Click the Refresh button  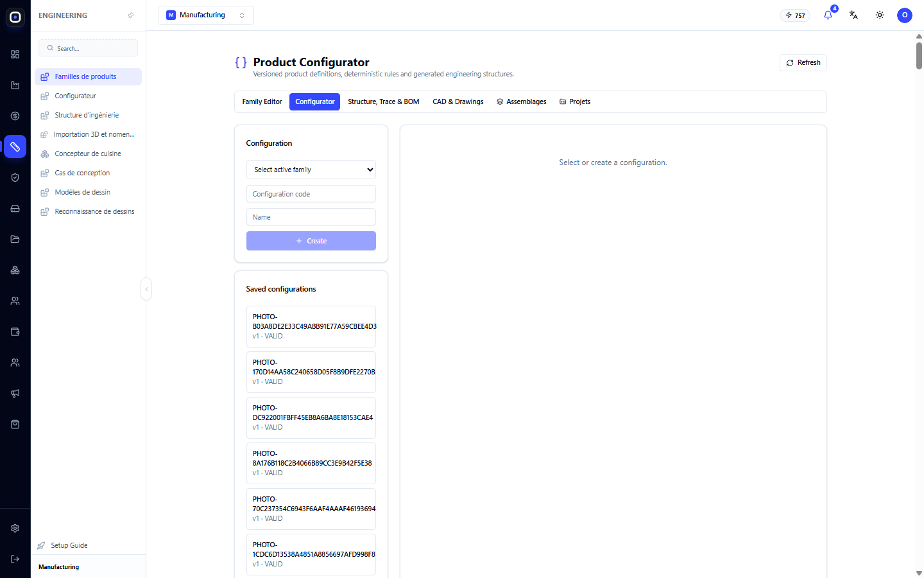(x=803, y=62)
